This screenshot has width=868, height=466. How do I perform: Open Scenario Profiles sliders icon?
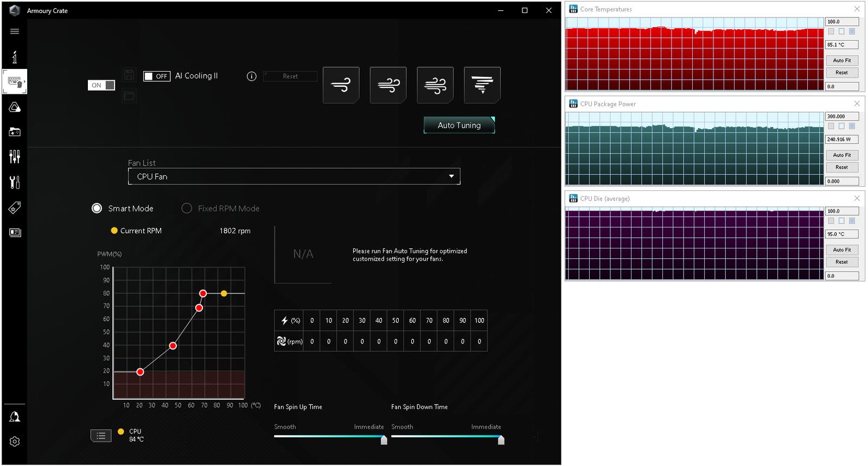[15, 157]
